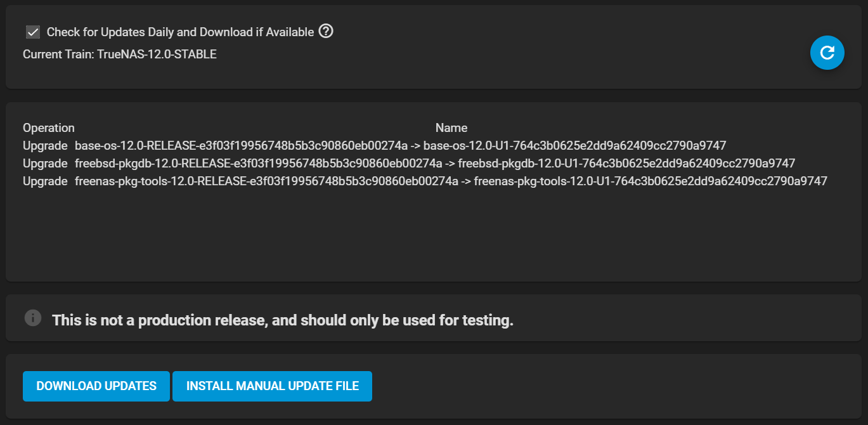Image resolution: width=868 pixels, height=425 pixels.
Task: Click the freenas-pkg-tools-12.0-RELEASE source package text
Action: point(266,181)
